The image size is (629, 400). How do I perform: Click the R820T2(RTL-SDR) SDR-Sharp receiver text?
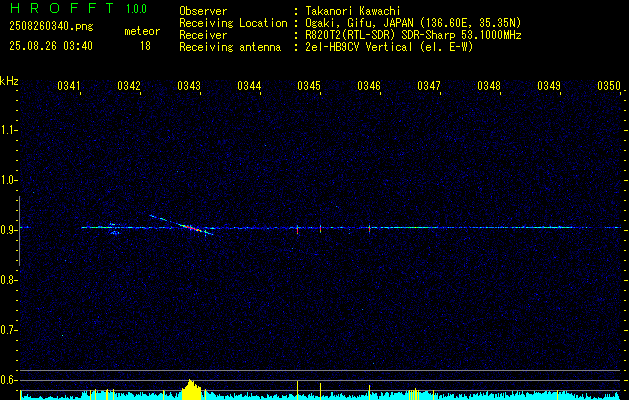[414, 35]
